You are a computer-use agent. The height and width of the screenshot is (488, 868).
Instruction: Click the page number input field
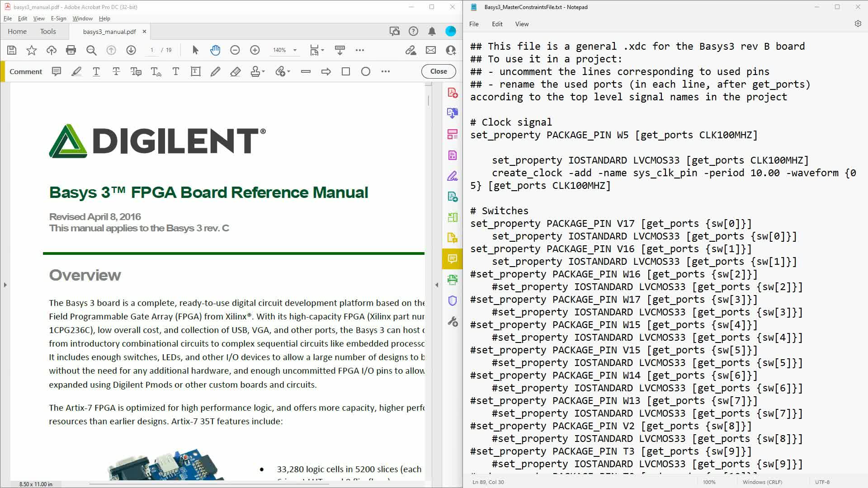[x=152, y=50]
